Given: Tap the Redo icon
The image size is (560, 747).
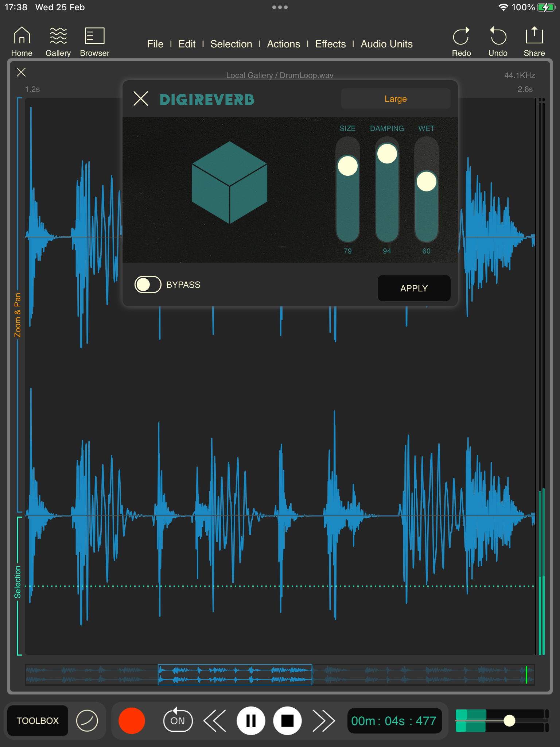Looking at the screenshot, I should pos(461,42).
